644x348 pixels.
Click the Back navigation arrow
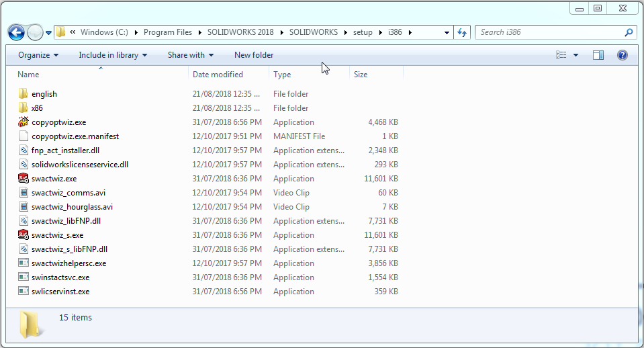click(16, 32)
